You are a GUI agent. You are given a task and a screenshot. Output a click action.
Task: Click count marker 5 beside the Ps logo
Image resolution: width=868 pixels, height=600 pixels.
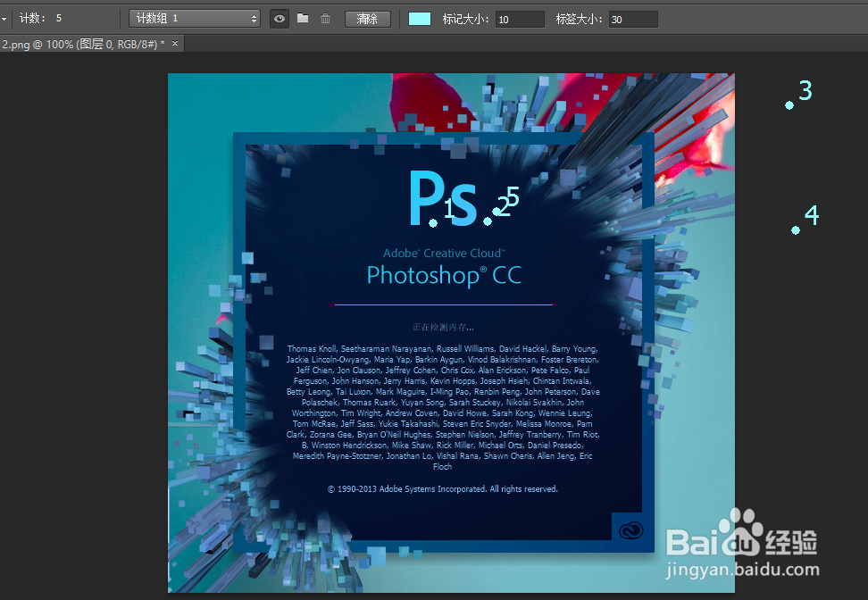496,212
